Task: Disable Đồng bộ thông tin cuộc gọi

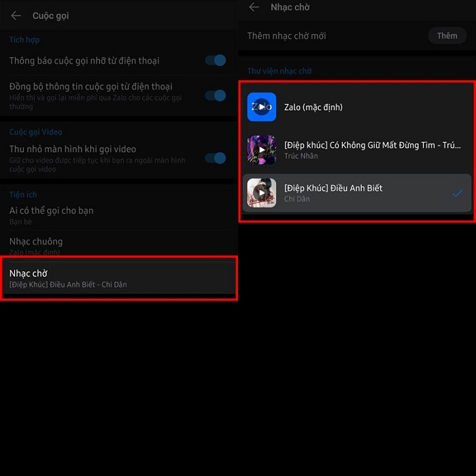Action: tap(216, 95)
